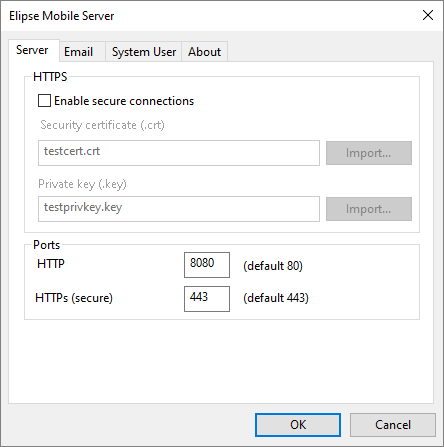The image size is (444, 447).
Task: Click the 'HTTPS' group heading
Action: coord(50,77)
